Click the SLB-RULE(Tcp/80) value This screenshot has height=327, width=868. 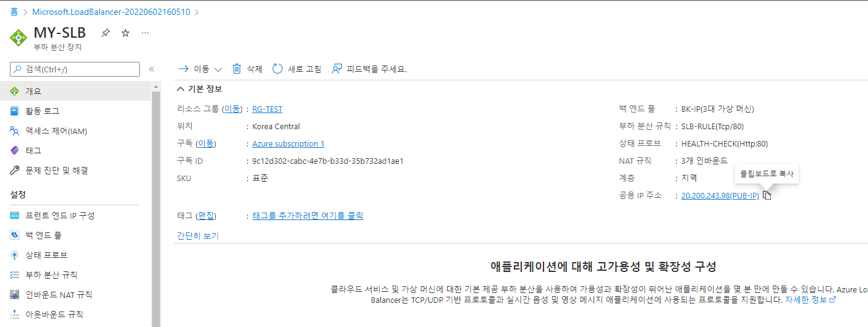(712, 126)
